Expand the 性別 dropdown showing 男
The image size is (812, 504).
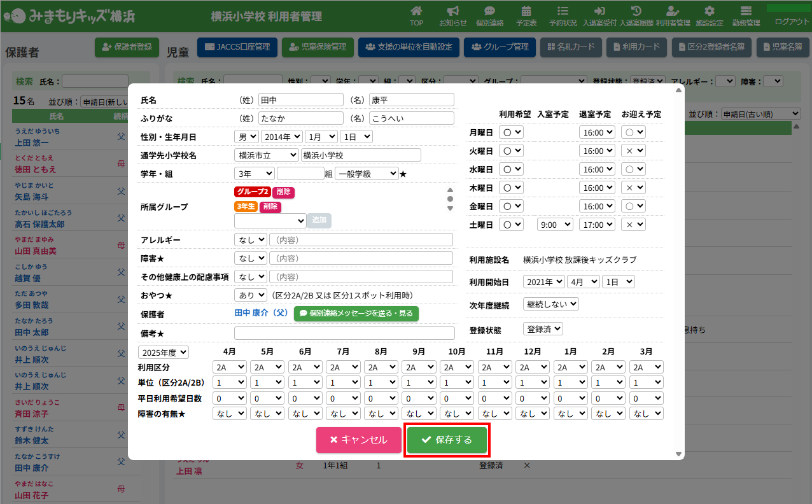[x=246, y=137]
